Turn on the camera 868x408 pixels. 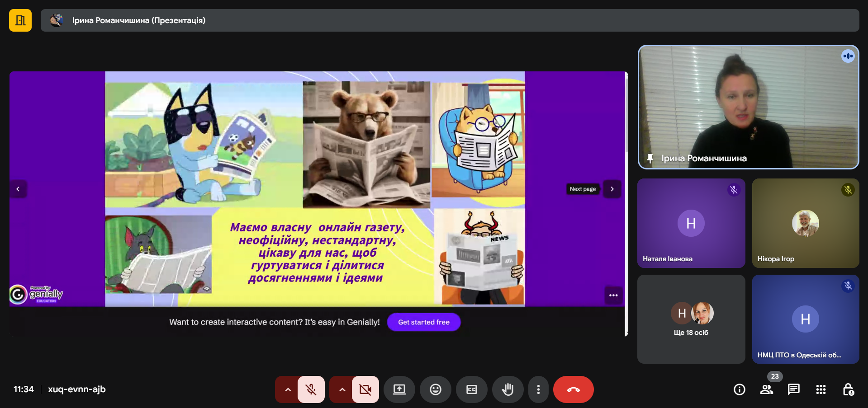coord(365,389)
